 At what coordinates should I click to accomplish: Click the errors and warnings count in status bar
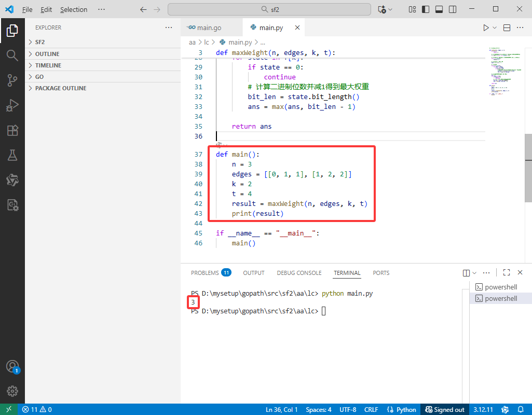(37, 410)
